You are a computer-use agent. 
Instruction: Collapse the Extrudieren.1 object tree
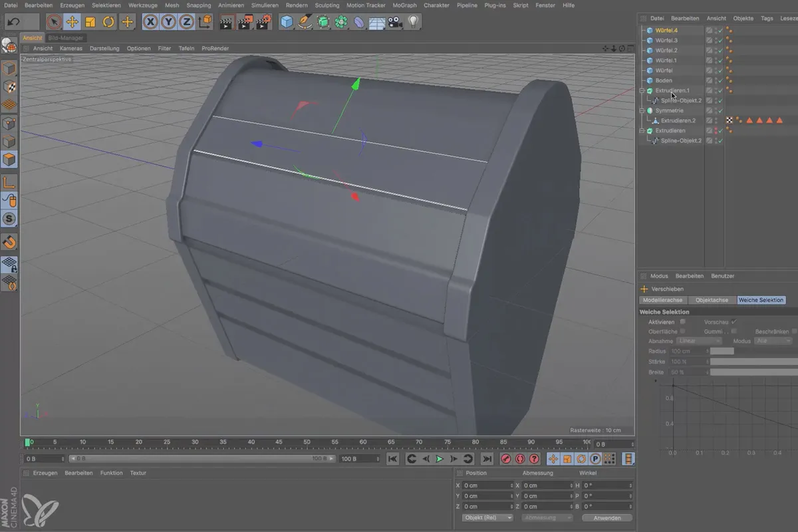(642, 90)
